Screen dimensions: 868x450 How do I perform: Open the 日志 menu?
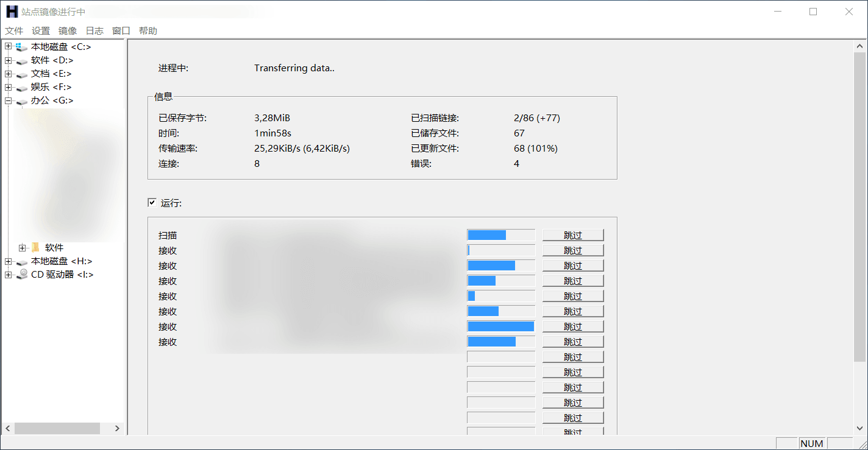pos(94,30)
